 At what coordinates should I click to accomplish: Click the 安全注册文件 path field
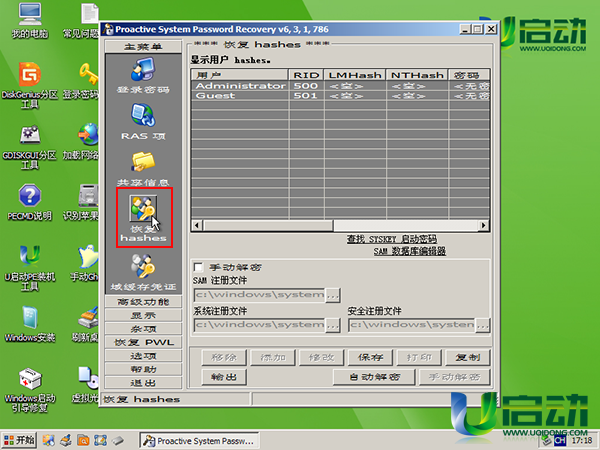tap(412, 325)
